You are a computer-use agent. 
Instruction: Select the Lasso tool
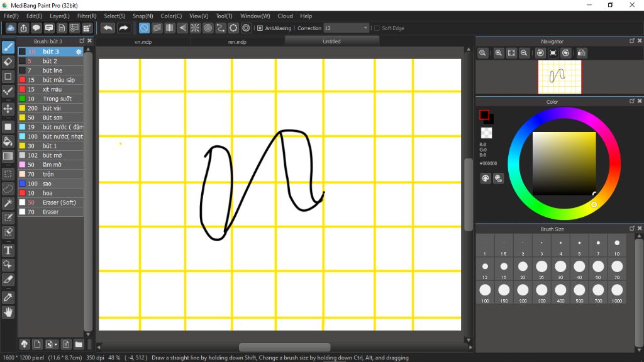8,189
